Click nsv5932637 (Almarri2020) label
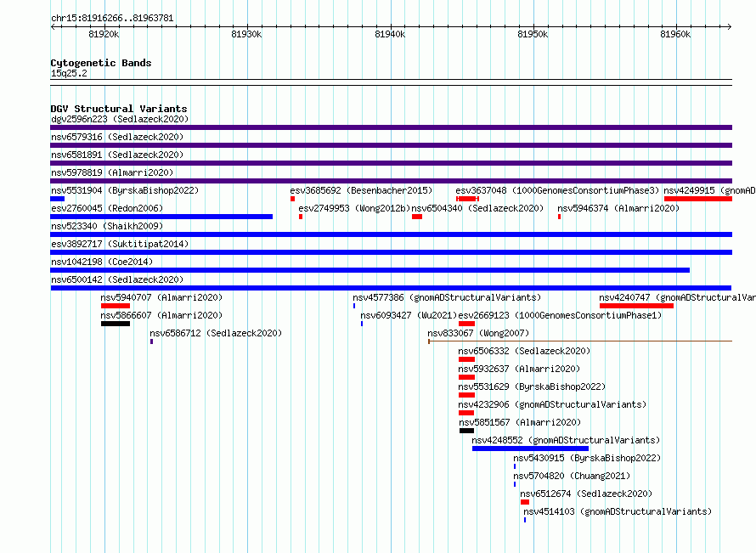 tap(519, 369)
